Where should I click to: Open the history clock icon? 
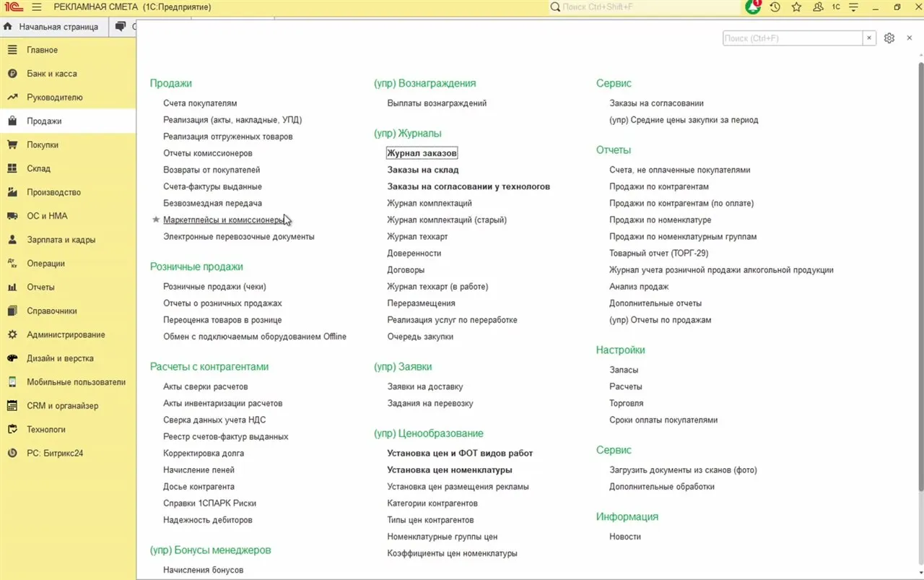pyautogui.click(x=775, y=7)
